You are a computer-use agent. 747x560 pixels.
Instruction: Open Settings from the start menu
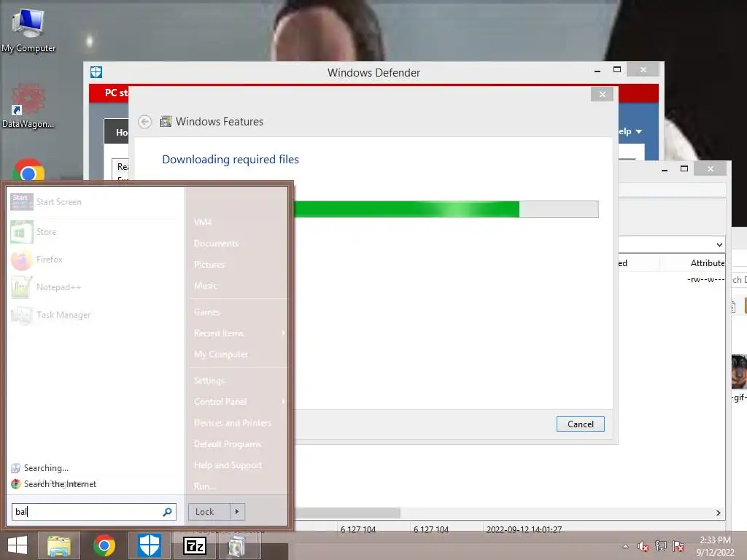pyautogui.click(x=209, y=381)
